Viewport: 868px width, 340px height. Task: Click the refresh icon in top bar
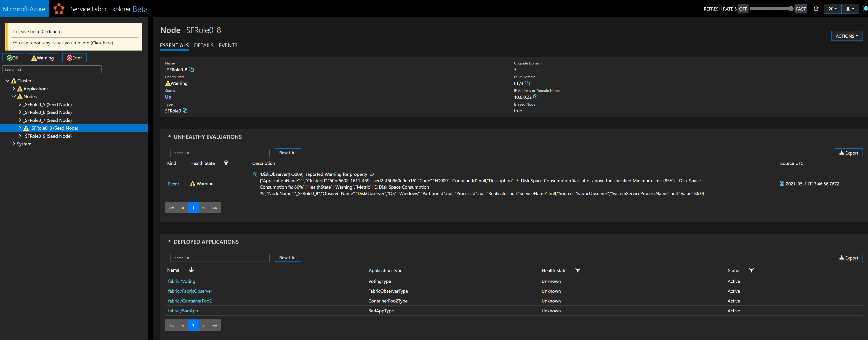(816, 9)
